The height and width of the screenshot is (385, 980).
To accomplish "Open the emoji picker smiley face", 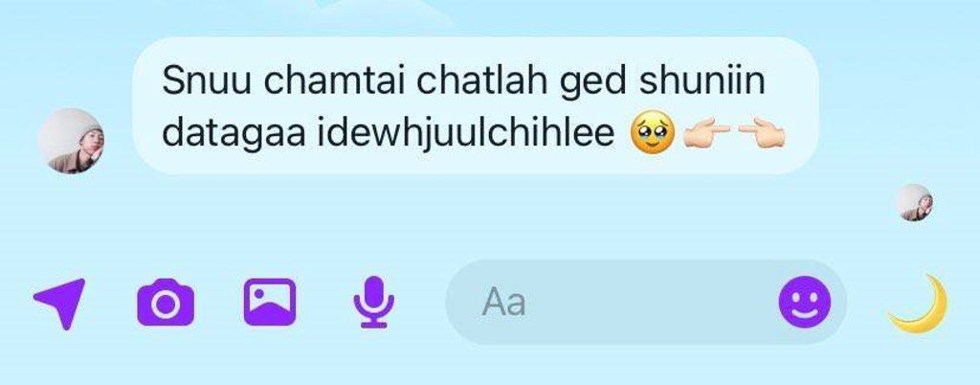I will pos(805,302).
